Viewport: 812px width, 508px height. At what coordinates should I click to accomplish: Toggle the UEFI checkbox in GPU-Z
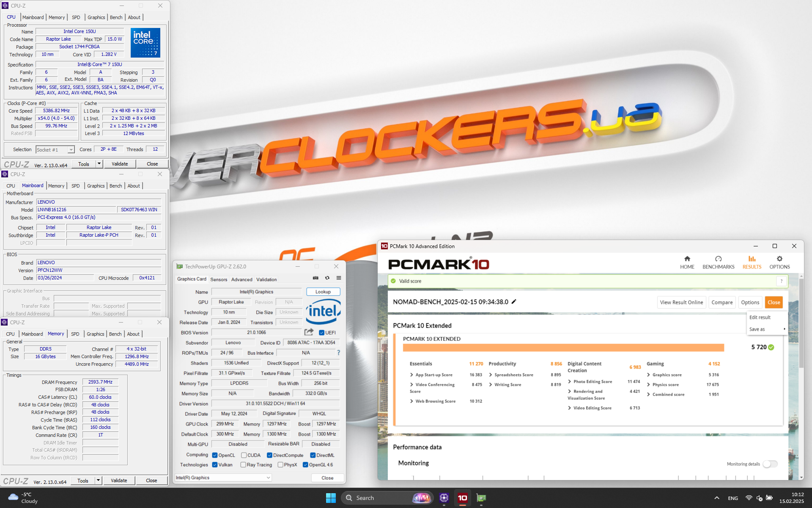click(321, 333)
